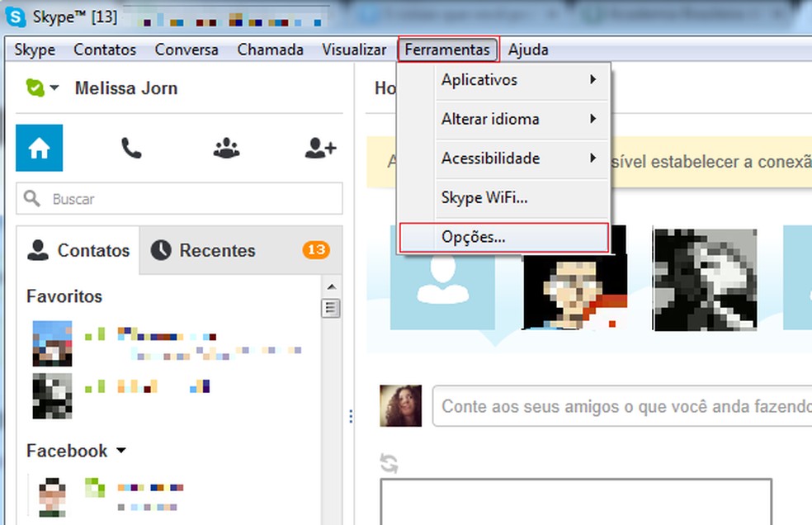Click the search magnifier icon
The height and width of the screenshot is (525, 812).
click(x=31, y=198)
